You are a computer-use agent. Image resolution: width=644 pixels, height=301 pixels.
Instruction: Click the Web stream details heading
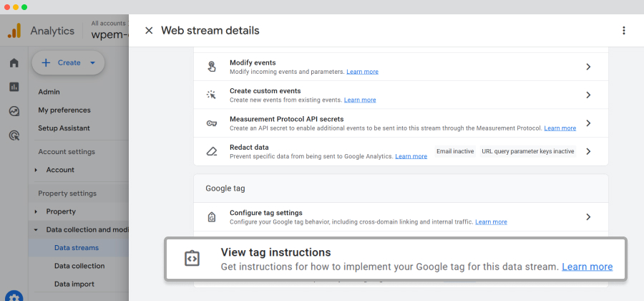click(x=210, y=30)
